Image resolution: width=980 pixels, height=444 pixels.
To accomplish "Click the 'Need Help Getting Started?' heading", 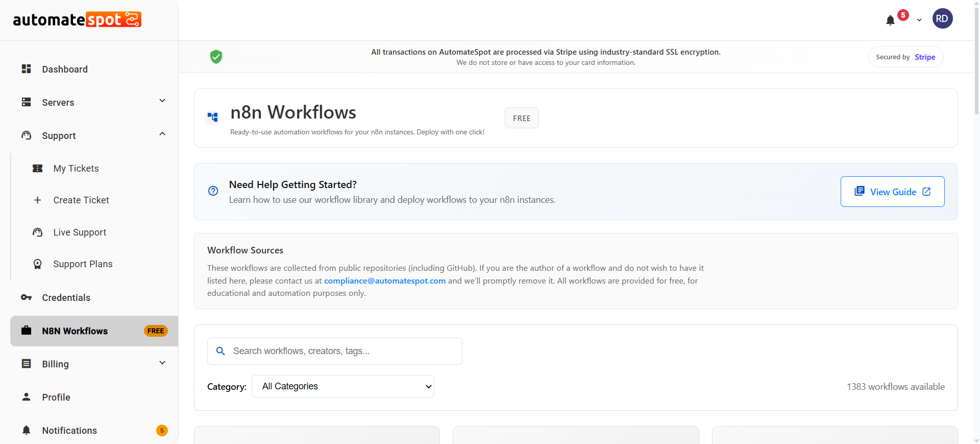I will (293, 184).
